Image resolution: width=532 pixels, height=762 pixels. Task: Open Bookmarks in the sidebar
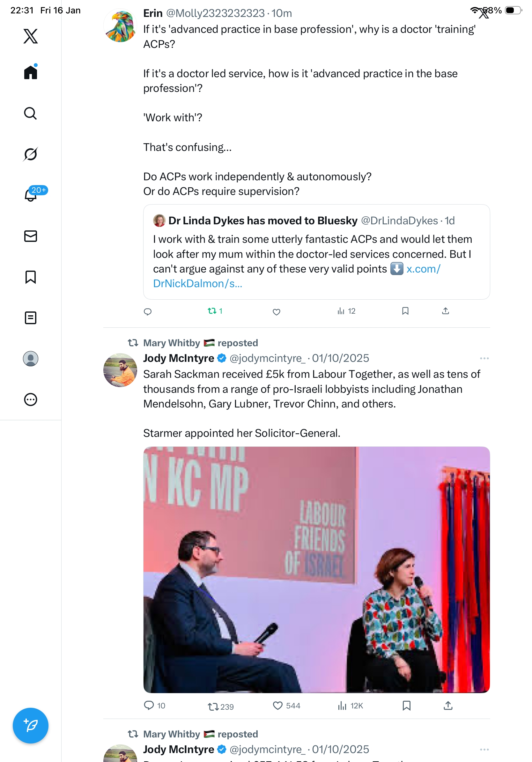coord(31,277)
